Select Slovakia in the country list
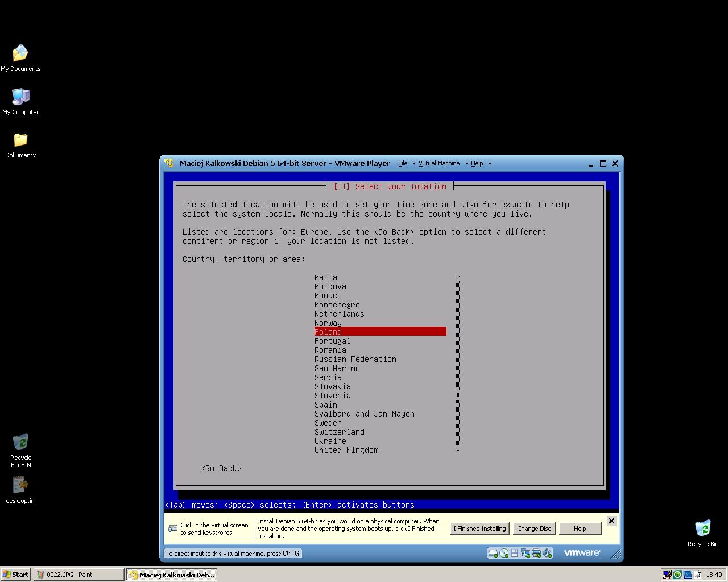 (333, 386)
